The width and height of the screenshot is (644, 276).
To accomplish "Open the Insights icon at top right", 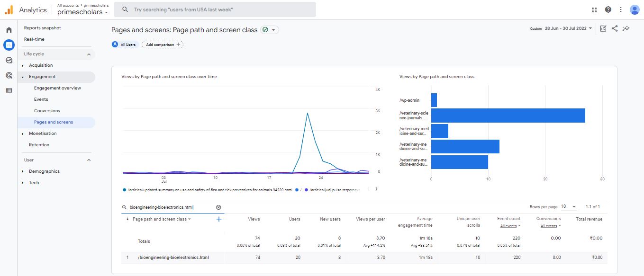I will [x=626, y=28].
